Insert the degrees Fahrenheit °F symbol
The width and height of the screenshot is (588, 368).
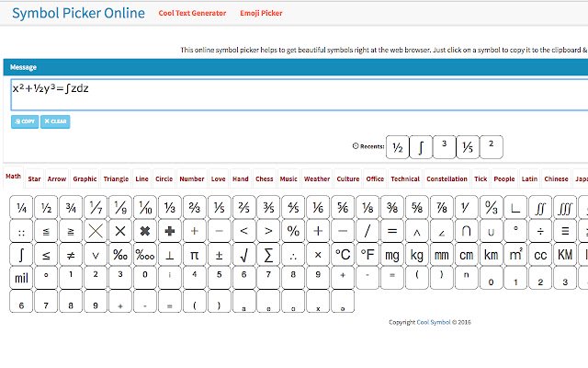(x=367, y=255)
